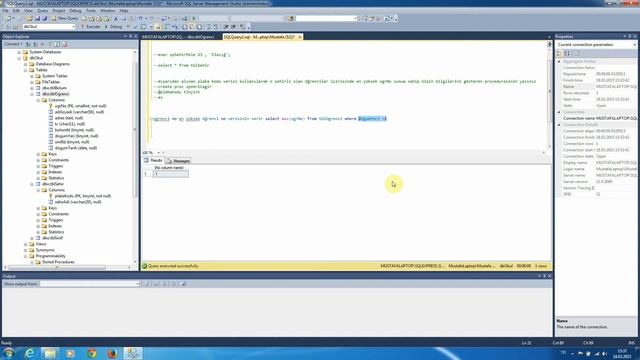Screen dimensions: 640x360
Task: Click the Connect dropdown in Object Explorer
Action: click(13, 44)
